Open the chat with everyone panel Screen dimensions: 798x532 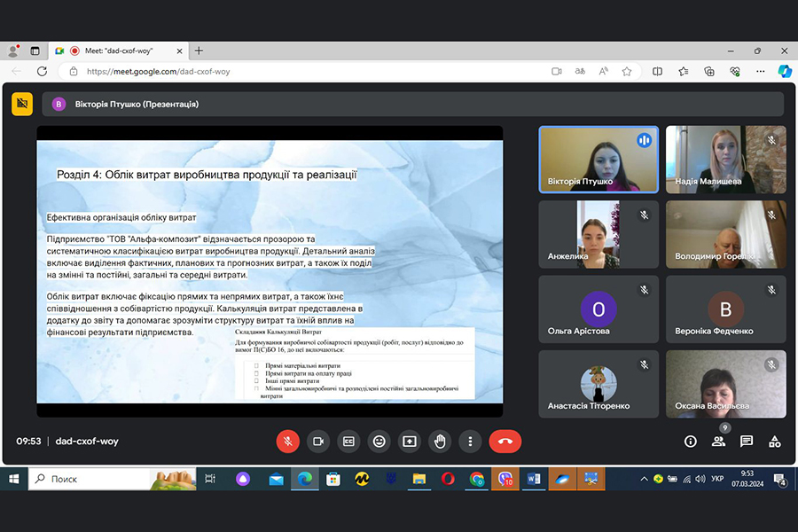[746, 442]
